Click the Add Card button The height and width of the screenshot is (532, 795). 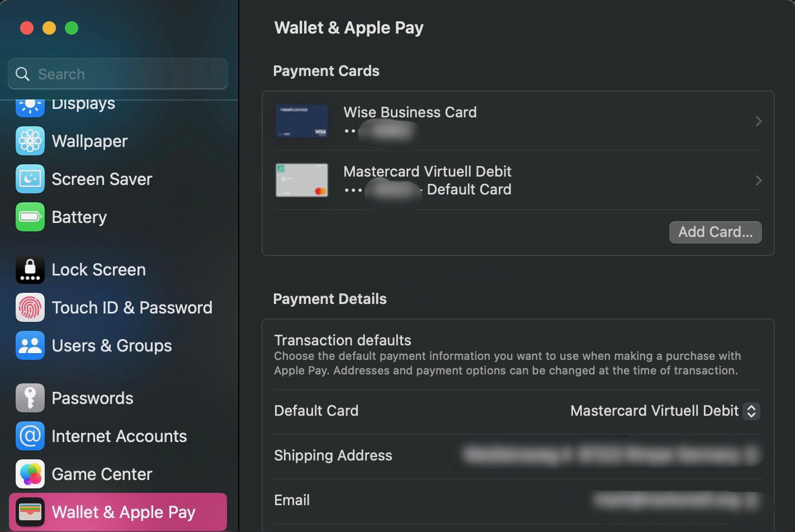[x=715, y=232]
